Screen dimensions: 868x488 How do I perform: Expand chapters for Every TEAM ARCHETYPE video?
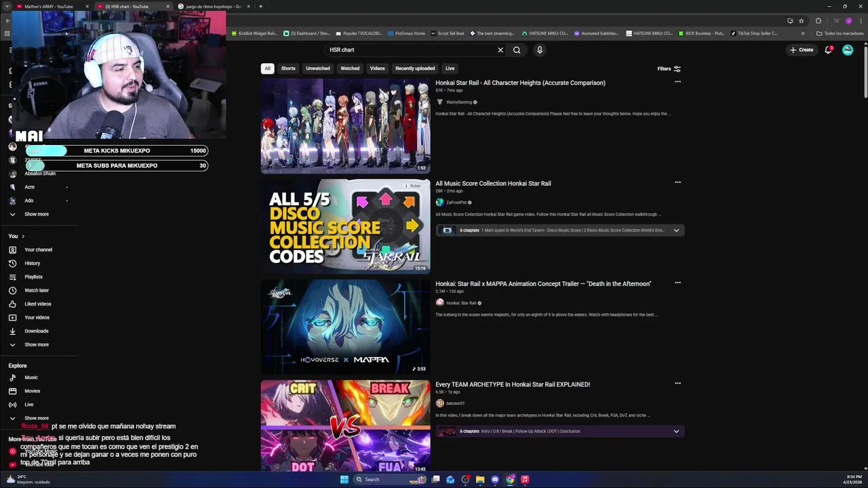click(x=676, y=431)
